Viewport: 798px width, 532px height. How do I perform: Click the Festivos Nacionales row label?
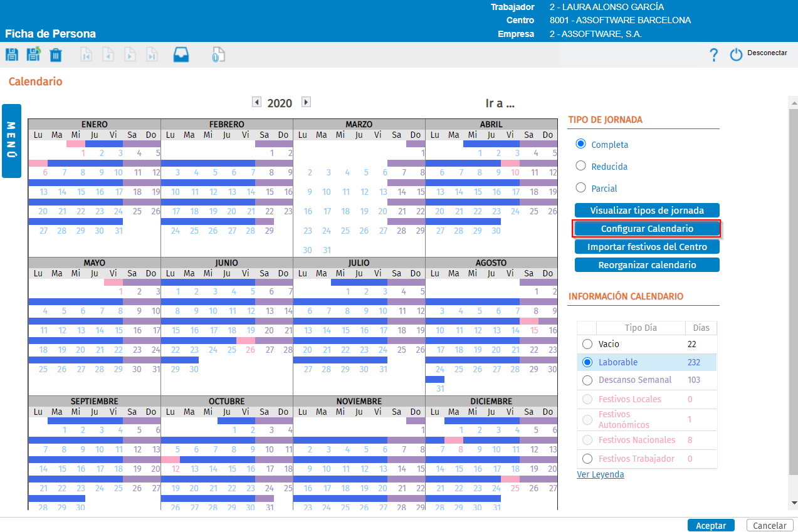(x=637, y=440)
